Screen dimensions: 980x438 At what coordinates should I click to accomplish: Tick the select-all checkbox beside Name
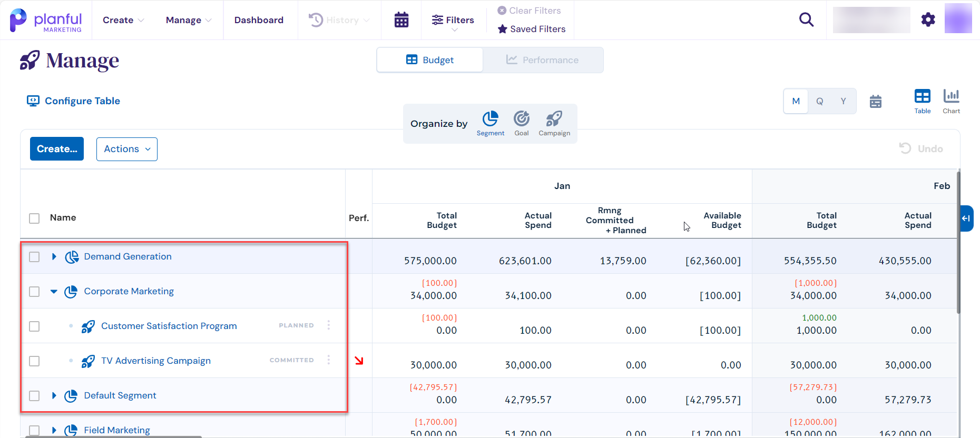[x=34, y=218]
